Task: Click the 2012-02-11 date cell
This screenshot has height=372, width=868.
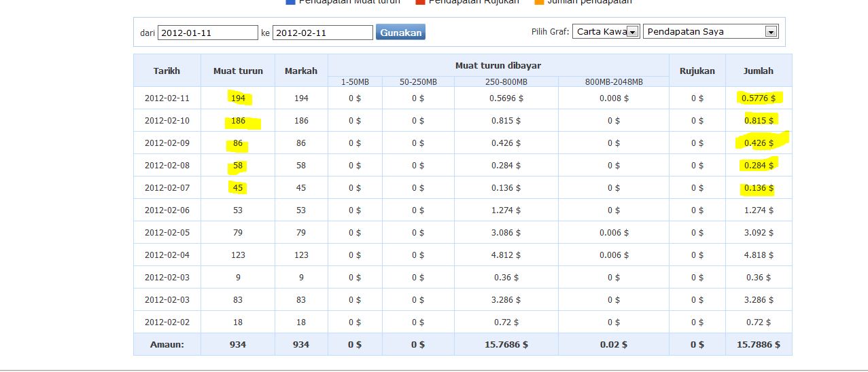Action: [167, 98]
